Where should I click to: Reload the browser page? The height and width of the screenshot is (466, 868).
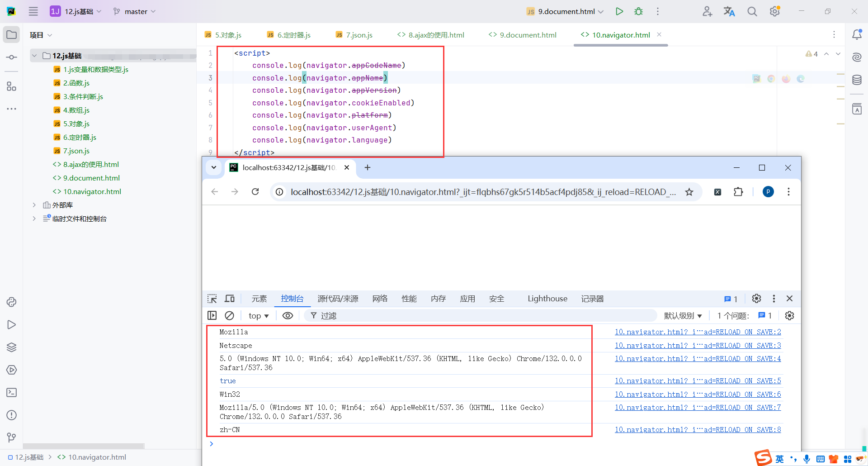[x=255, y=192]
